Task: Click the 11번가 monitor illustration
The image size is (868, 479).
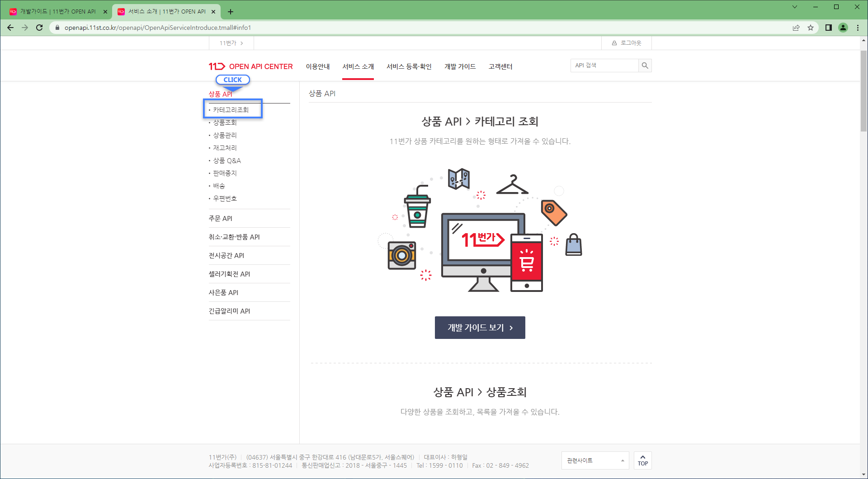Action: click(483, 252)
